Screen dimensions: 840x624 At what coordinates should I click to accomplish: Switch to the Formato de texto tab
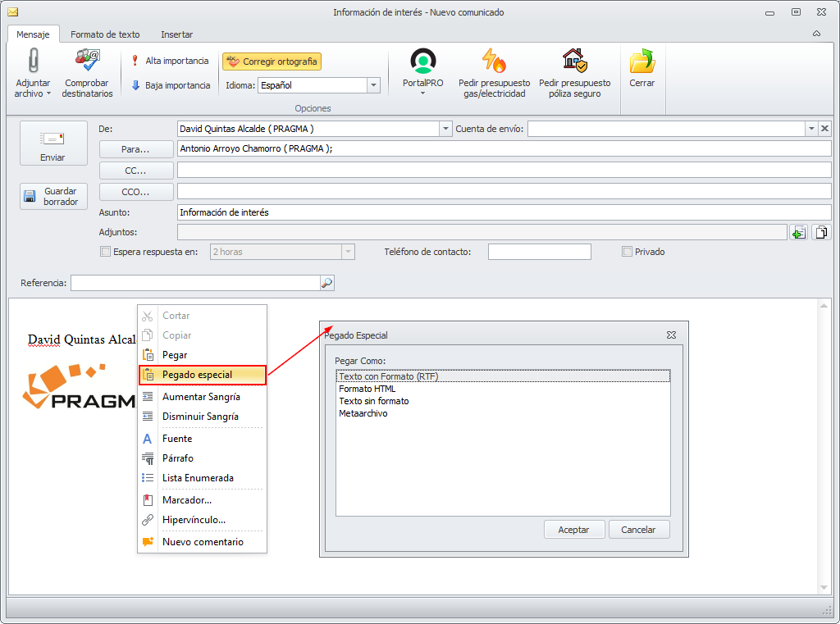[x=105, y=34]
